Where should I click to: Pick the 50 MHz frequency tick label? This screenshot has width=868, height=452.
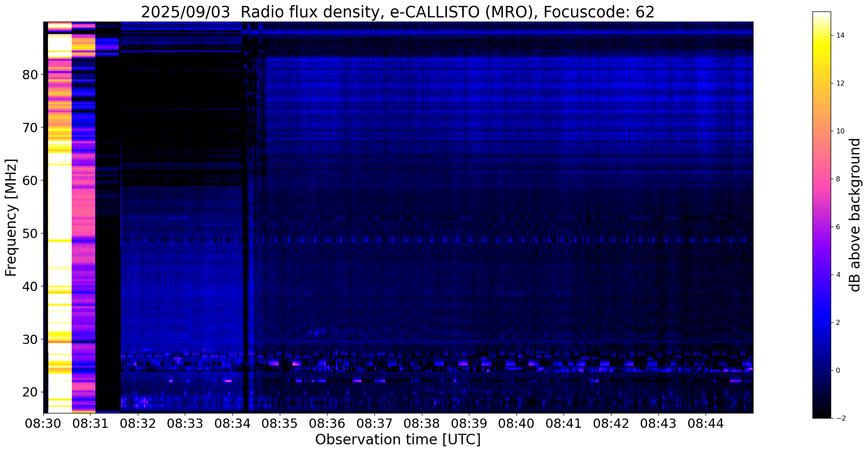point(30,233)
